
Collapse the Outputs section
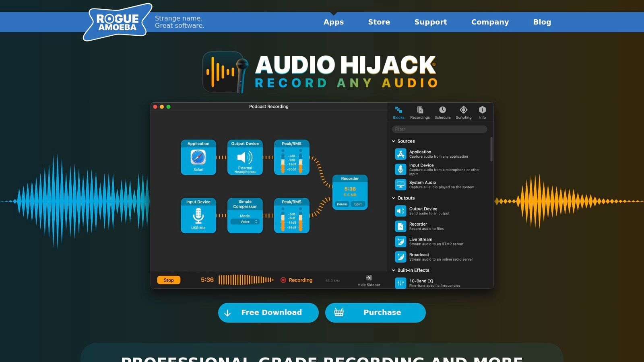(x=394, y=198)
